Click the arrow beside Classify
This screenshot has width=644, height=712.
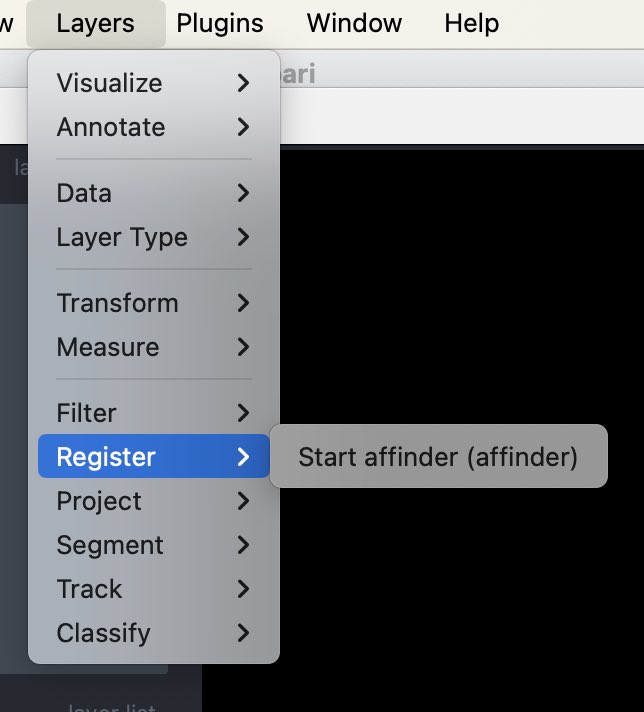(243, 633)
